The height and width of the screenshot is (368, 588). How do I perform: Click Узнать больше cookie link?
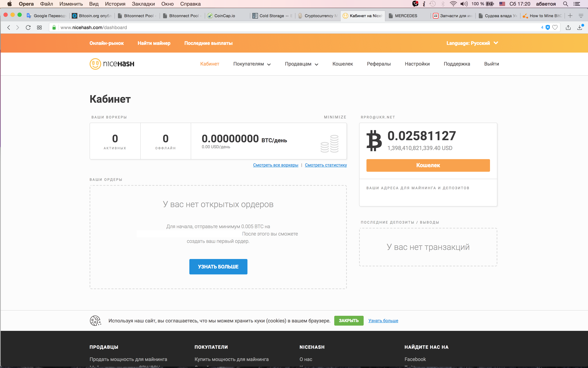(x=383, y=321)
